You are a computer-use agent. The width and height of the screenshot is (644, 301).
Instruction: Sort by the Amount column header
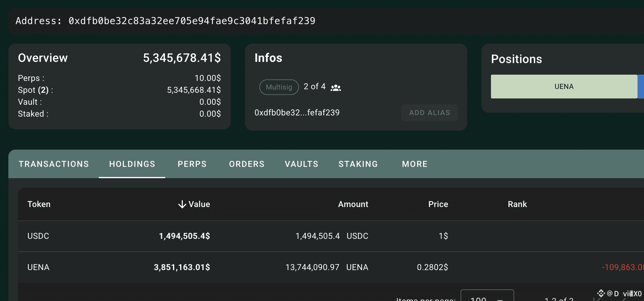coord(353,204)
